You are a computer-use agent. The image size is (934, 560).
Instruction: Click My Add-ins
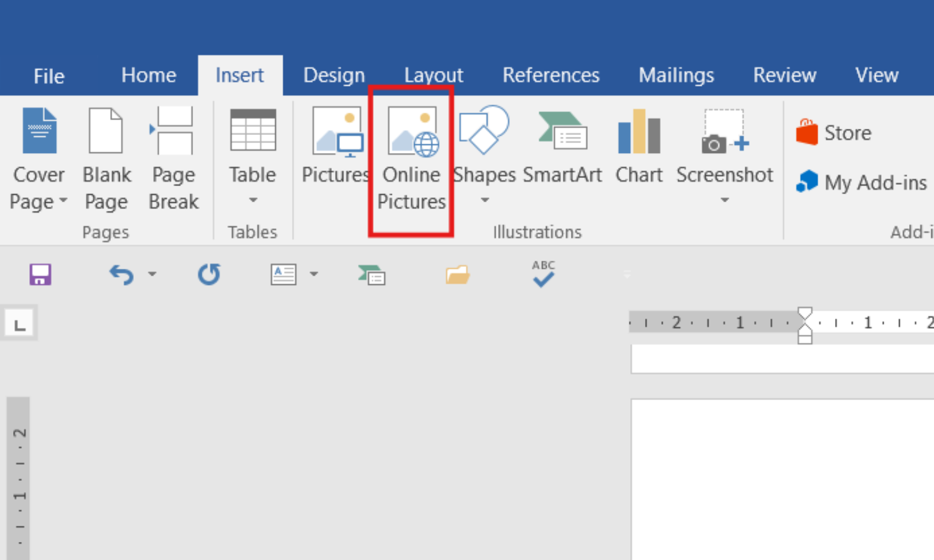[x=861, y=182]
